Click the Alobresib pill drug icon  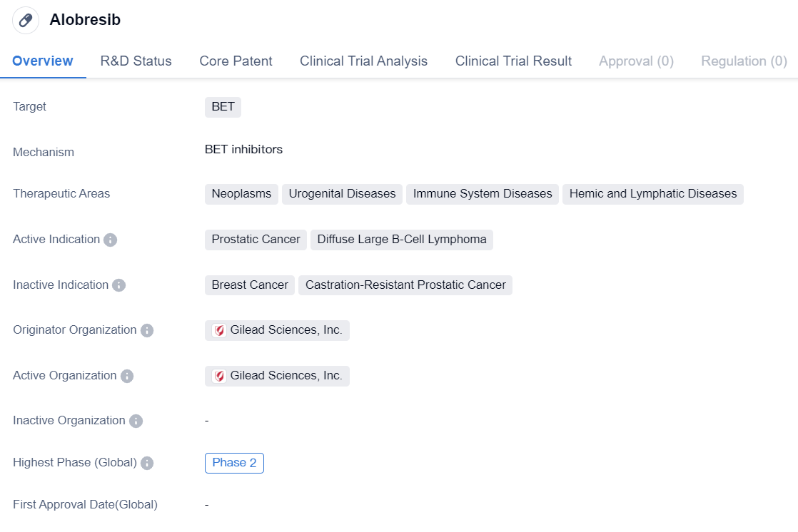coord(26,21)
